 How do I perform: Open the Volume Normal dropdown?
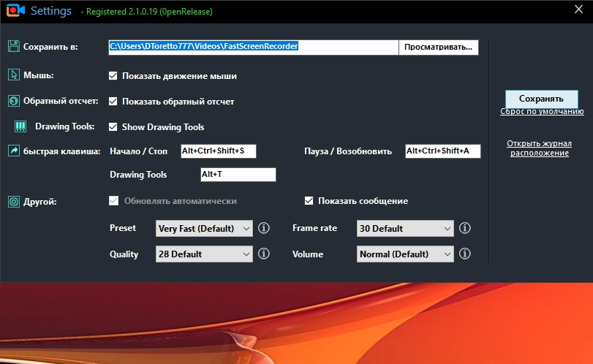point(405,254)
